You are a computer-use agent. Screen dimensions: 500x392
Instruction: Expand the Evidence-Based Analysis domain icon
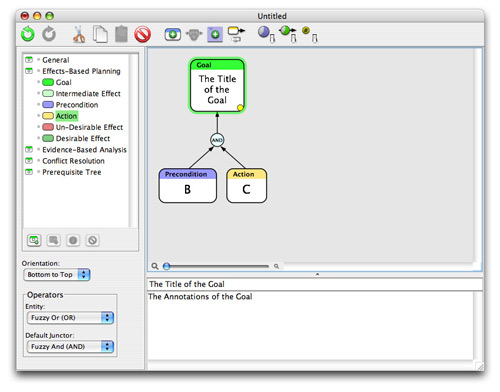tap(29, 149)
